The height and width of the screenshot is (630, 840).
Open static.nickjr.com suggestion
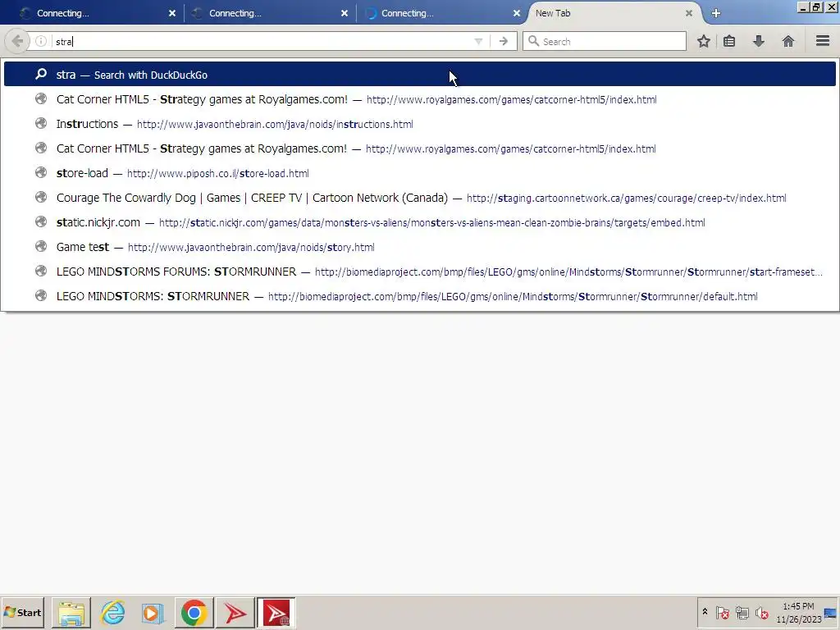(x=419, y=222)
